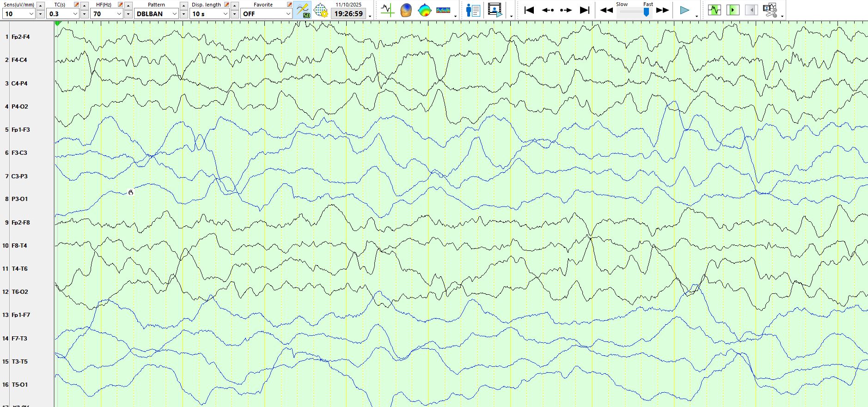The image size is (868, 407).
Task: Click the pencil edit icon beside Disp. length
Action: point(227,5)
